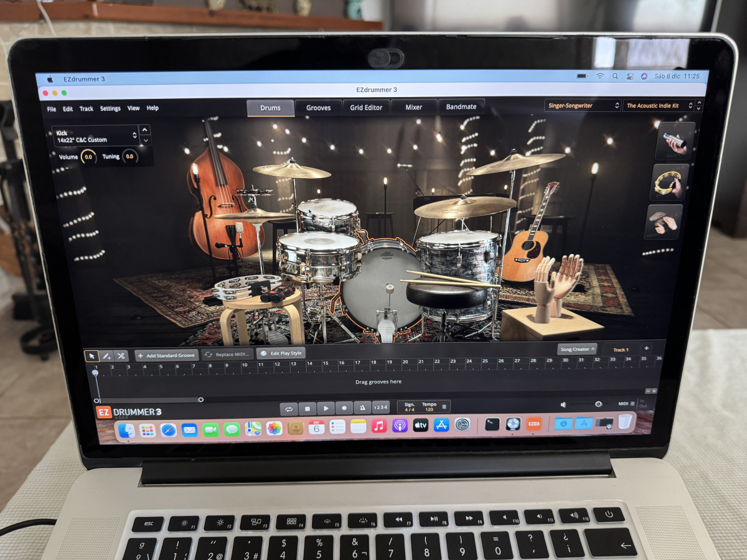Click the Add Standard Groove button
The height and width of the screenshot is (560, 747).
point(166,355)
